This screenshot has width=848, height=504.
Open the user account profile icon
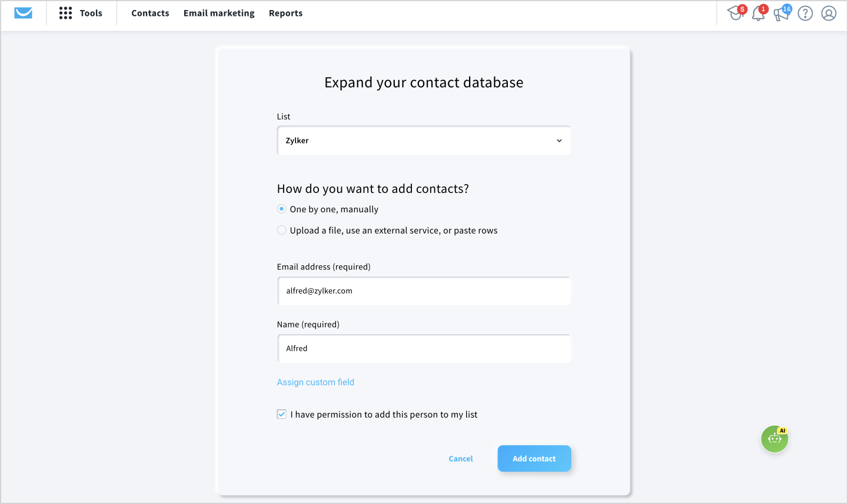(x=829, y=13)
